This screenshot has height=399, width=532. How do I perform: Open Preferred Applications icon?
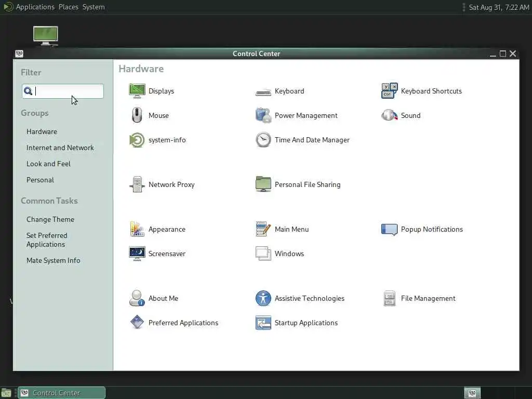tap(137, 322)
